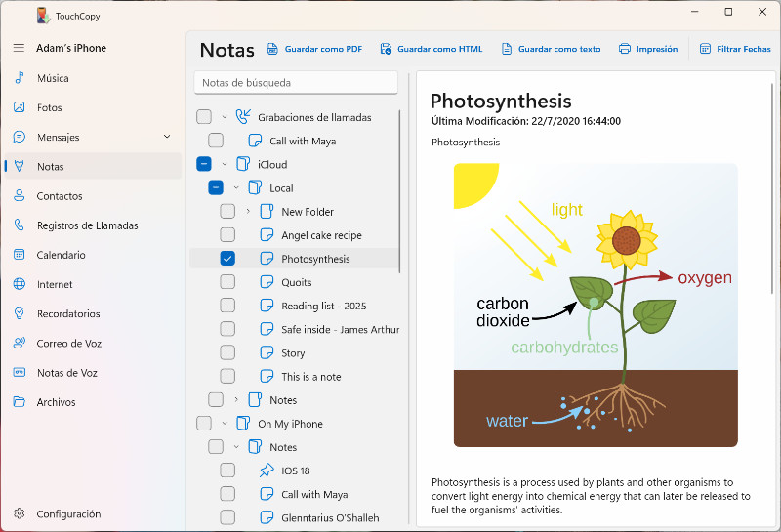
Task: Click the Correo de Voz icon
Action: click(x=19, y=343)
